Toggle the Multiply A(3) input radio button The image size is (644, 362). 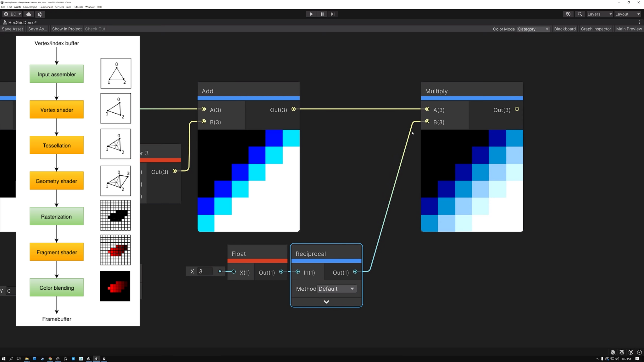point(427,109)
